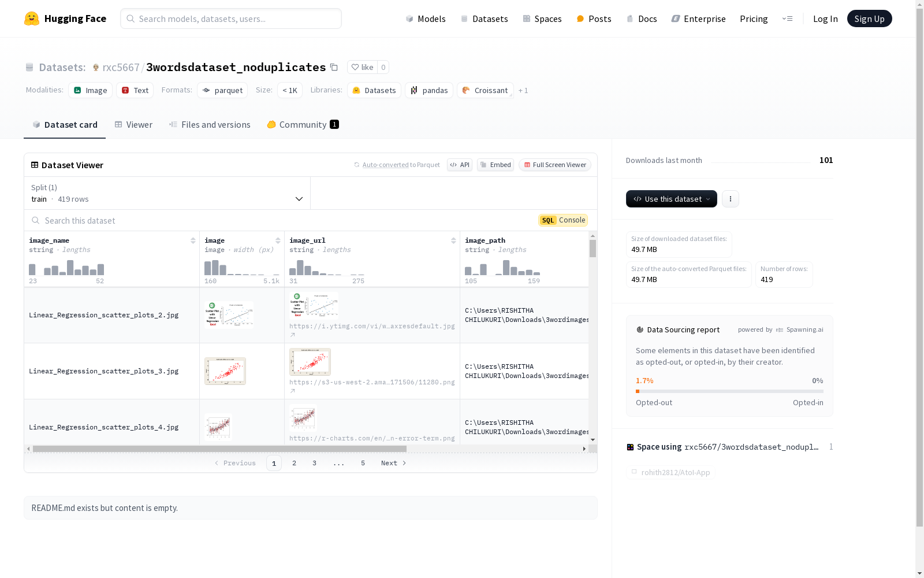Image resolution: width=924 pixels, height=578 pixels.
Task: Sort the image_name column
Action: pyautogui.click(x=193, y=240)
